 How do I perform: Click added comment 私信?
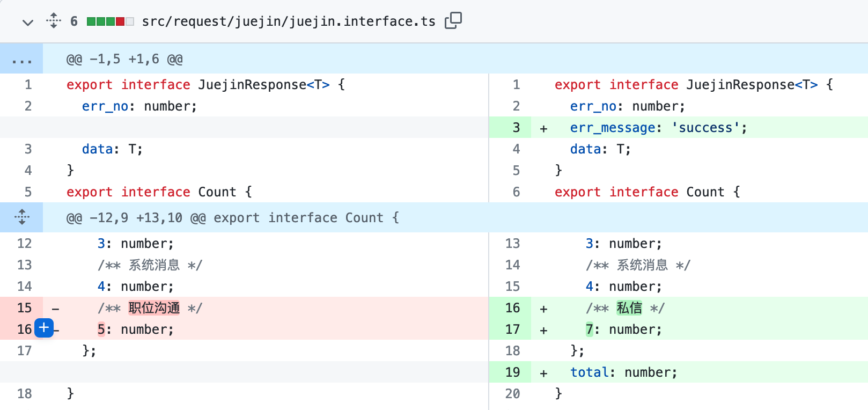629,308
